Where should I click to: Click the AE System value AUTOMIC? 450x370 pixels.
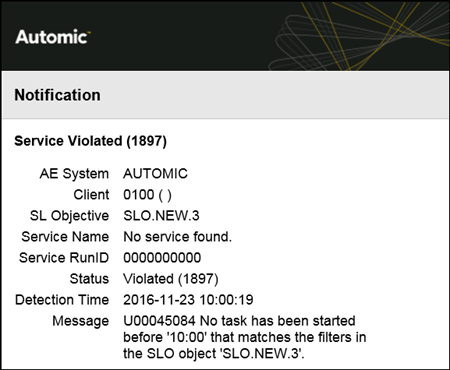(x=155, y=174)
